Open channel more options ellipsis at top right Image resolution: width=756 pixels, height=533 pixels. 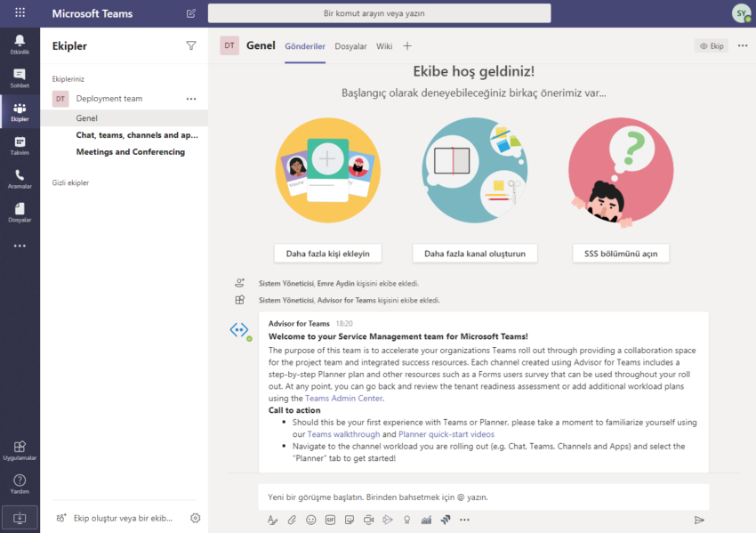pos(743,45)
